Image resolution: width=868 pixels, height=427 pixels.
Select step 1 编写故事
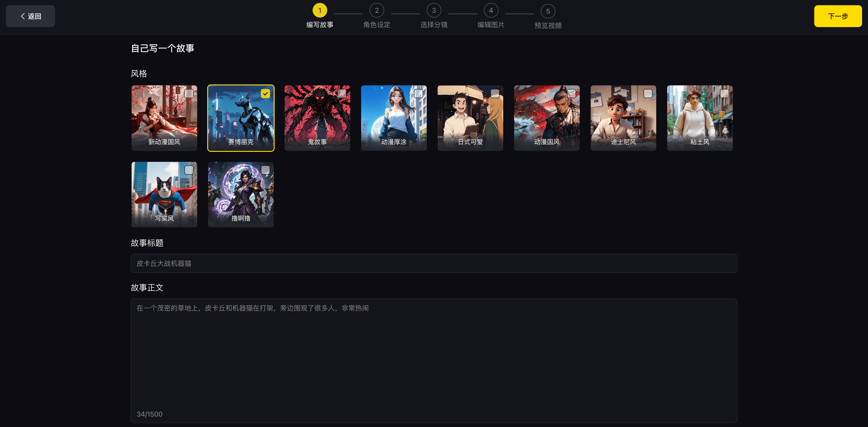point(319,10)
